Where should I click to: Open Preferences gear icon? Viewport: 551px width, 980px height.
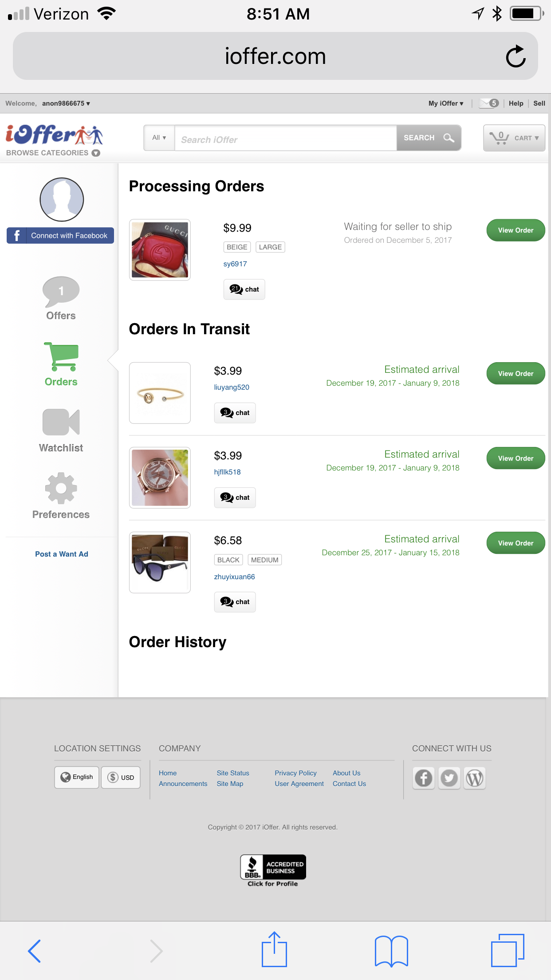tap(61, 488)
